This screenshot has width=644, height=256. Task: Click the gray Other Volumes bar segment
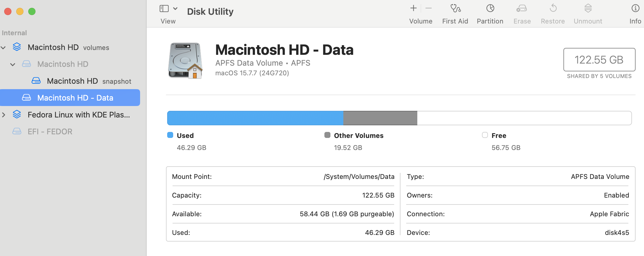[x=380, y=118]
